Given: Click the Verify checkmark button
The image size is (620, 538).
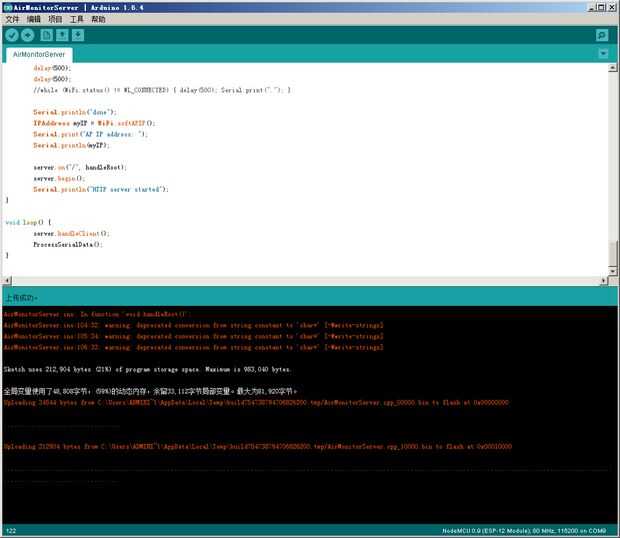Looking at the screenshot, I should tap(11, 35).
